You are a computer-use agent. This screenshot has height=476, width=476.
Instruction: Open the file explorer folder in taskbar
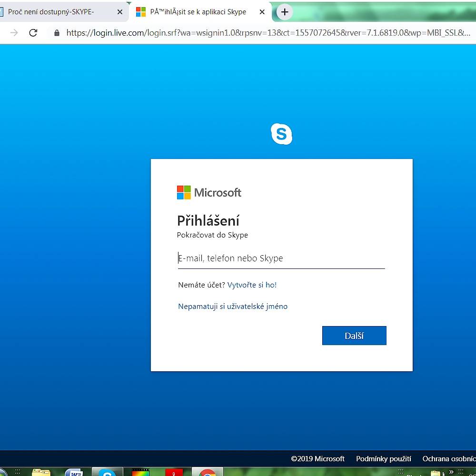tap(41, 472)
